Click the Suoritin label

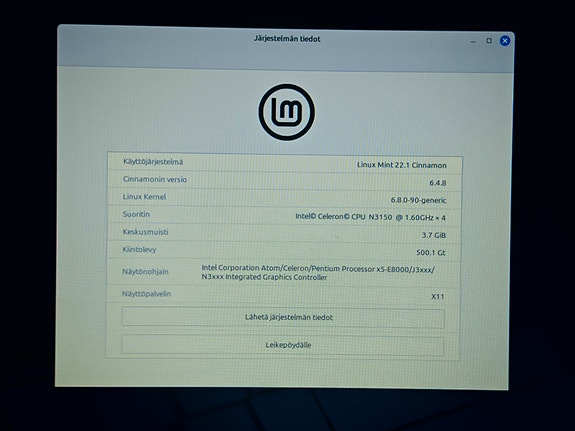(136, 214)
